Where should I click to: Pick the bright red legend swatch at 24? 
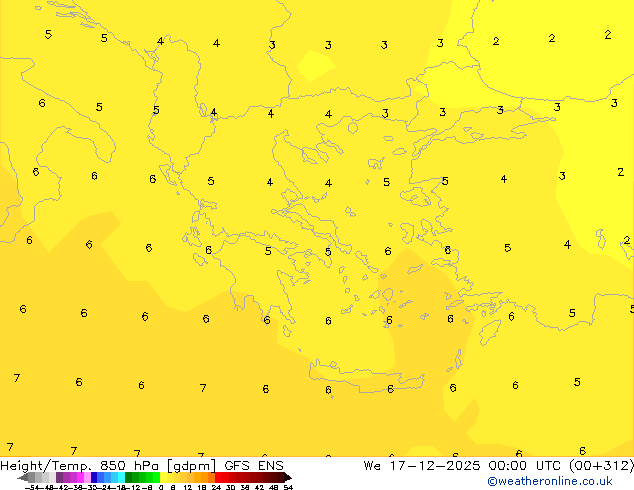pyautogui.click(x=218, y=477)
